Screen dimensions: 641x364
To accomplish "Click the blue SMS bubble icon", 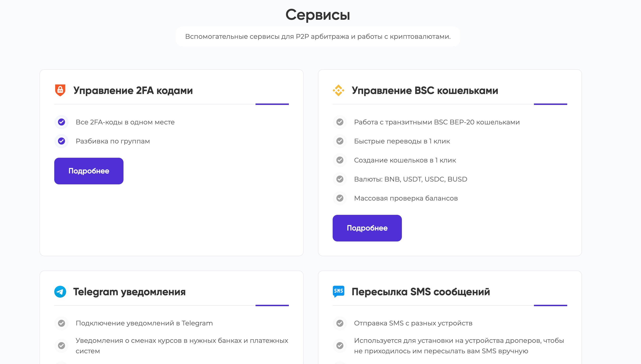I will click(339, 291).
